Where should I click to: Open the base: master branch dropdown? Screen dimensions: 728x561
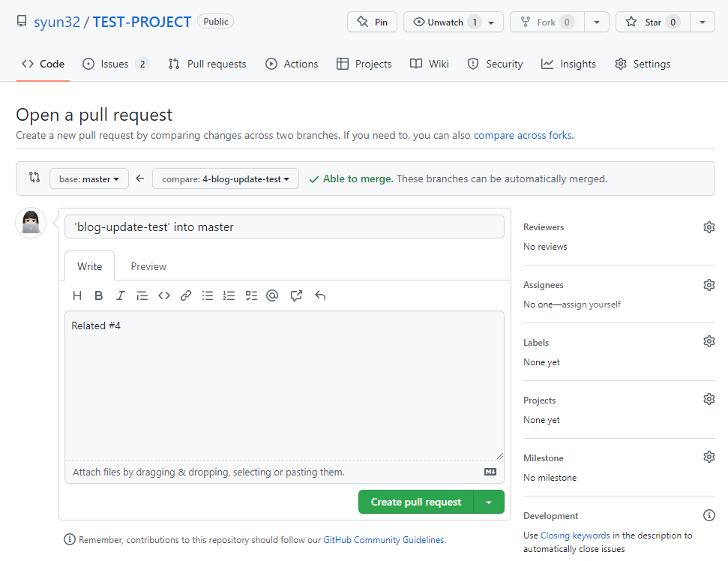[89, 178]
